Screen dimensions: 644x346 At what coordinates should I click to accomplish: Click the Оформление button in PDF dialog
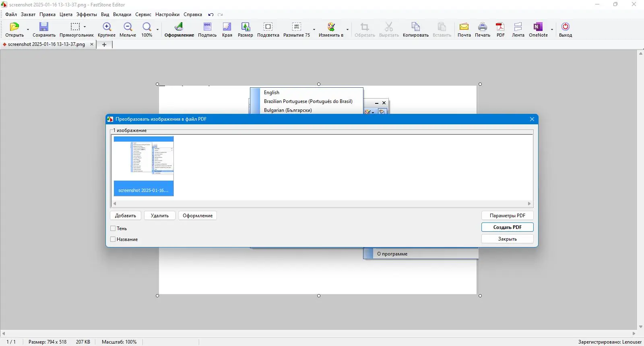[198, 216]
